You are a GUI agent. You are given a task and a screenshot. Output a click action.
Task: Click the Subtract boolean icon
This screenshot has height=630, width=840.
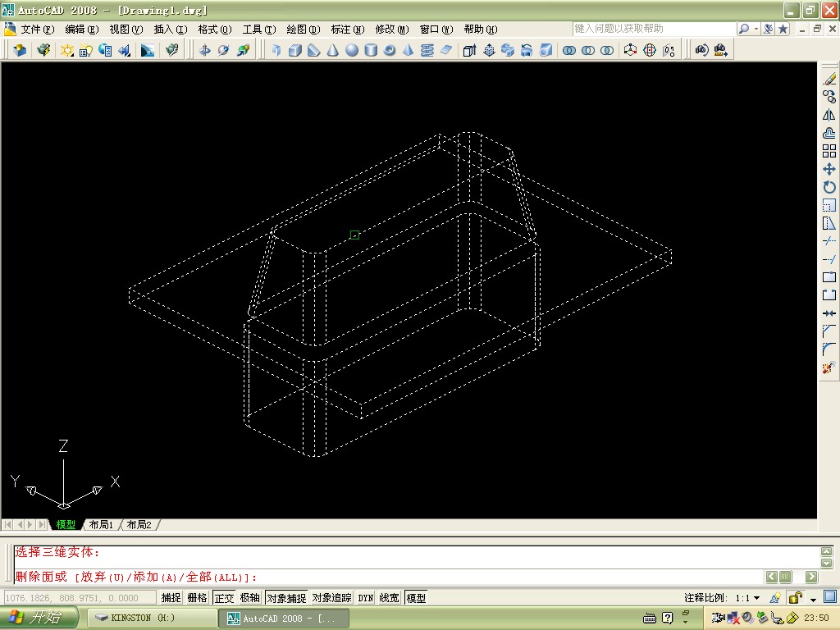click(x=587, y=50)
